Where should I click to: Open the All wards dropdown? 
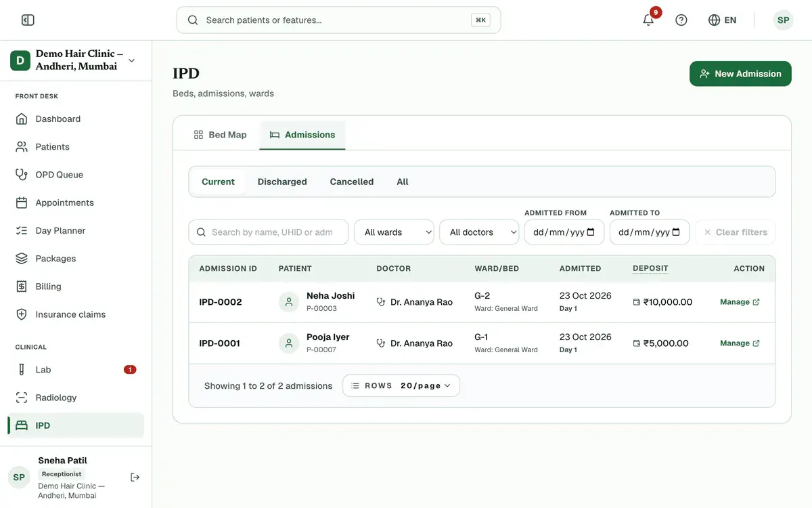[394, 232]
